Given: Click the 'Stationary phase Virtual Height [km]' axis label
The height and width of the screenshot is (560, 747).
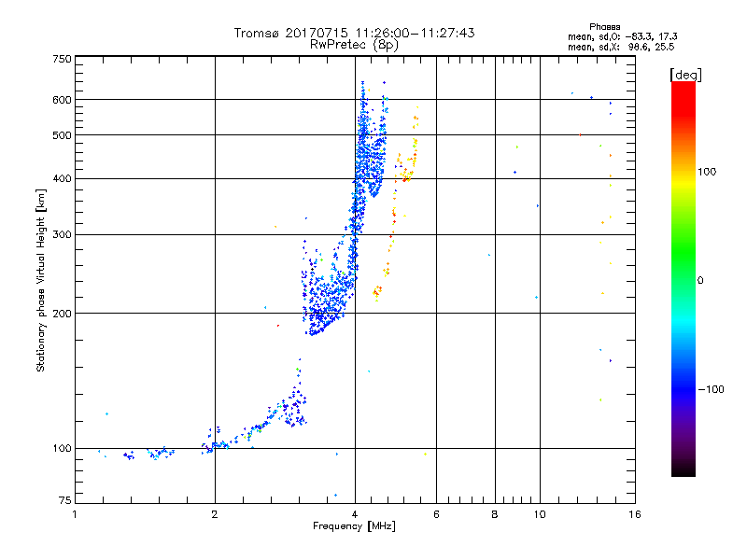Looking at the screenshot, I should [41, 280].
